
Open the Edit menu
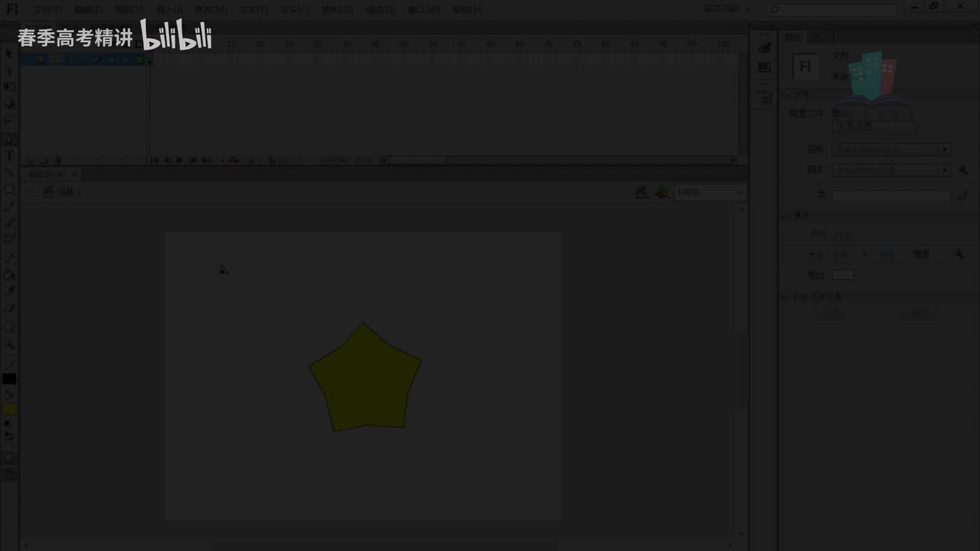pyautogui.click(x=87, y=9)
